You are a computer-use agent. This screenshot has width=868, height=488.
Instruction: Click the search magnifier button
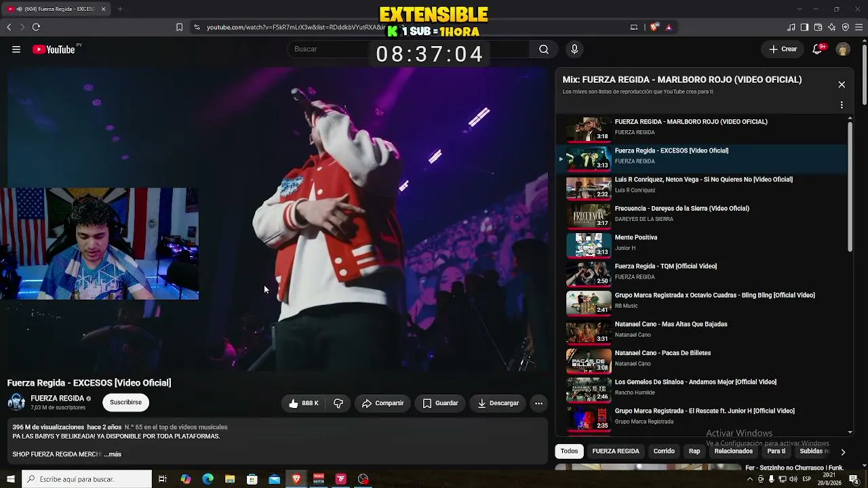[x=544, y=49]
